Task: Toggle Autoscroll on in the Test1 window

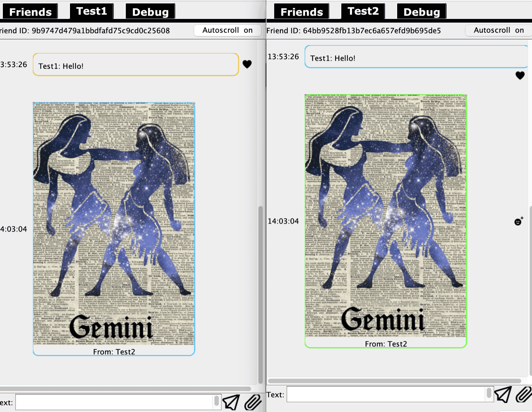Action: click(228, 30)
